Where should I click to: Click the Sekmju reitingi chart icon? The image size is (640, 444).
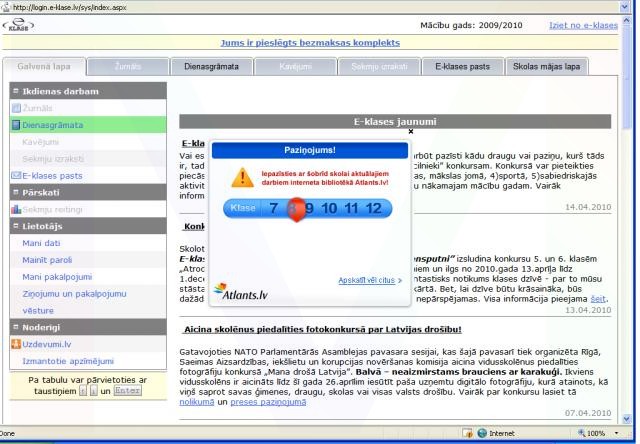pyautogui.click(x=14, y=209)
